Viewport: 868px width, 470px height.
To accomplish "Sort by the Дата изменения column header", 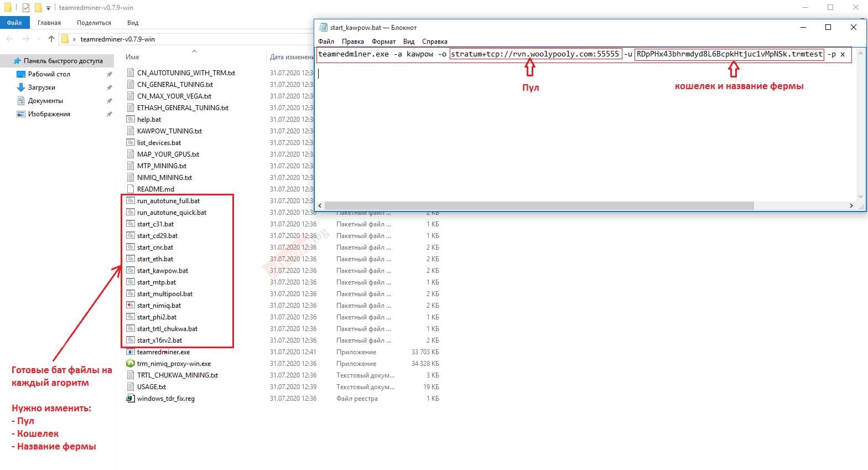I will [292, 57].
